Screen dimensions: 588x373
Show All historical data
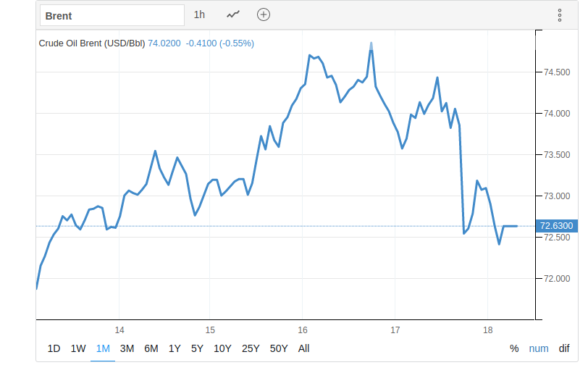click(303, 348)
